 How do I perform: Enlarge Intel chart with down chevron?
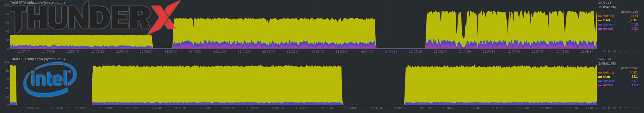click(638, 108)
